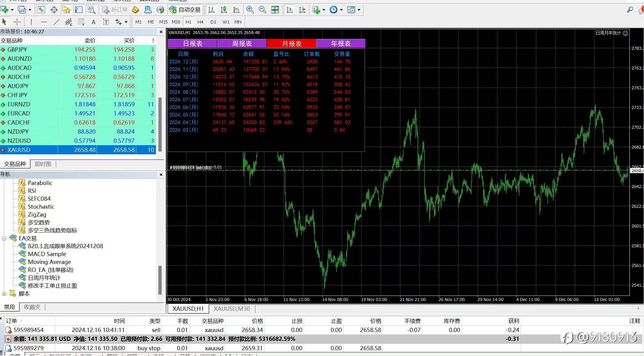Open the indicators dropdown arrow
Image resolution: width=644 pixels, height=356 pixels.
click(324, 10)
